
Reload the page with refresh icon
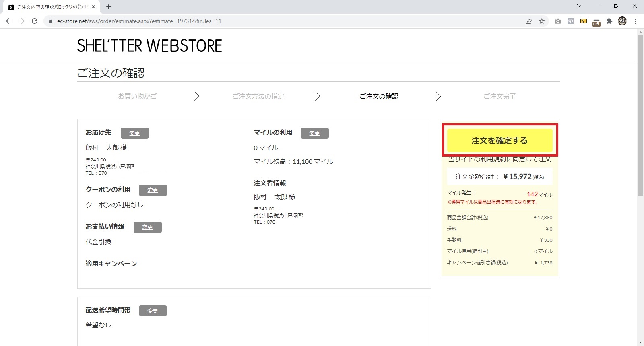(35, 21)
